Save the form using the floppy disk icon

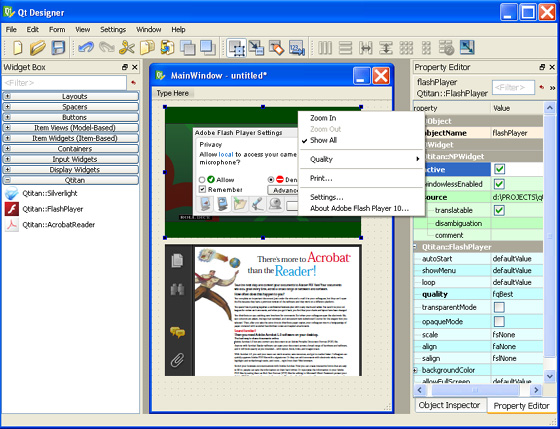pyautogui.click(x=58, y=48)
